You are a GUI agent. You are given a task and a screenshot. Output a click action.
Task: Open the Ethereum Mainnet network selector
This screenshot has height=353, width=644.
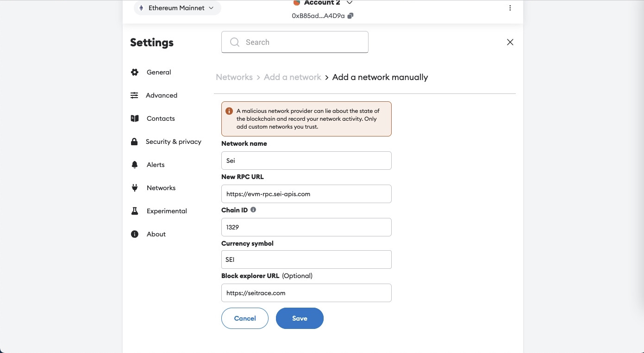(177, 8)
